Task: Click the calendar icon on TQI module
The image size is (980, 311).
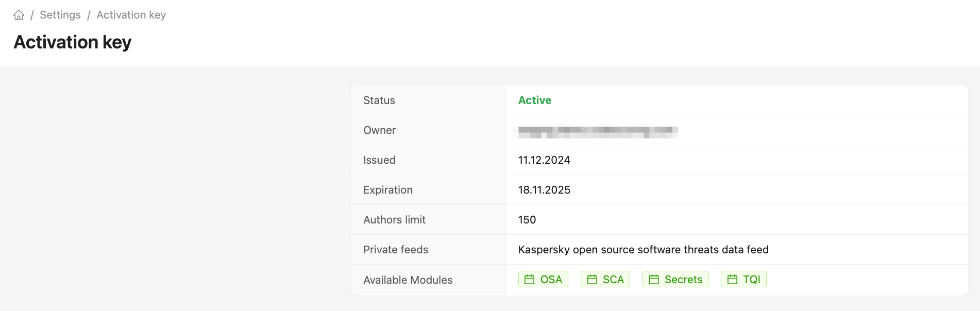Action: (x=732, y=280)
